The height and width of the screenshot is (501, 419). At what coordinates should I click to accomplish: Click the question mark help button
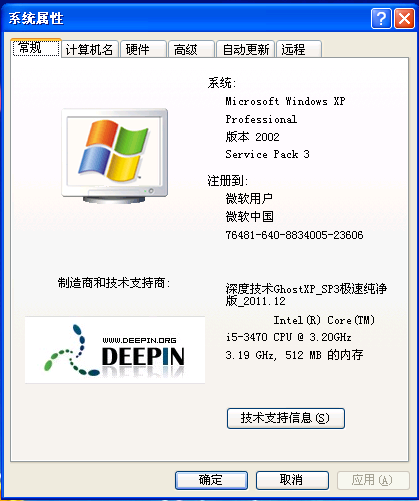pyautogui.click(x=381, y=19)
